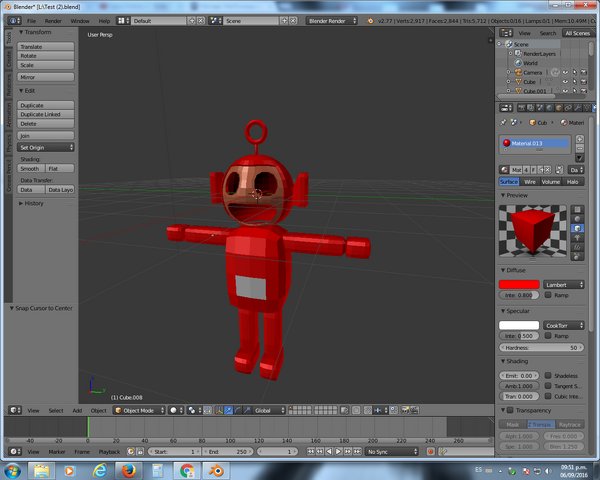
Task: Select the translate manipulator arrow icon
Action: coord(228,410)
